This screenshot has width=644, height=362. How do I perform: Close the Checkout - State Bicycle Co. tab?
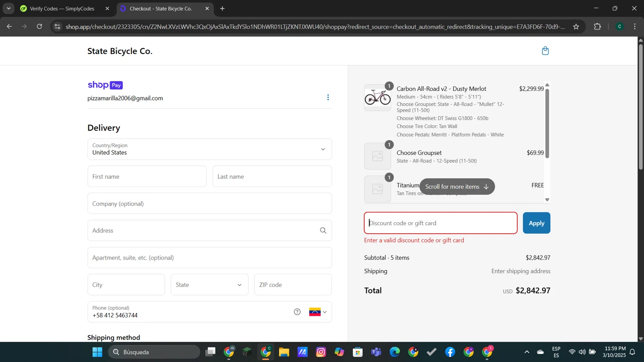pyautogui.click(x=207, y=9)
